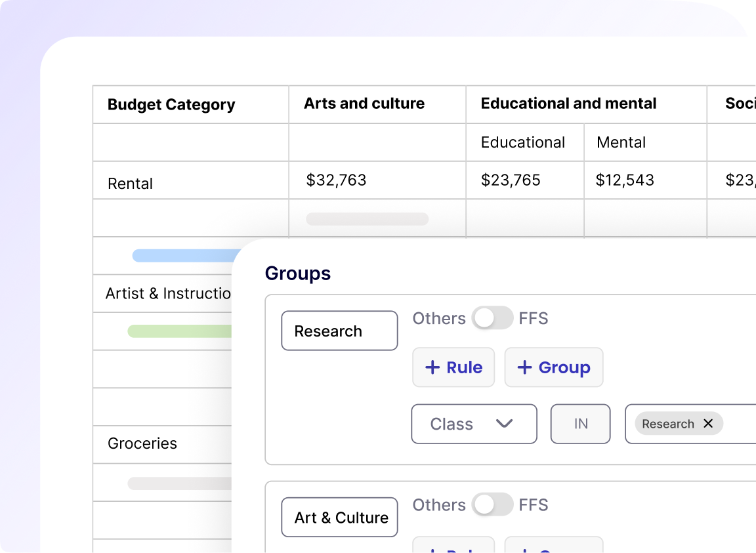This screenshot has width=756, height=553.
Task: Click the FFS label in Research group
Action: [534, 318]
